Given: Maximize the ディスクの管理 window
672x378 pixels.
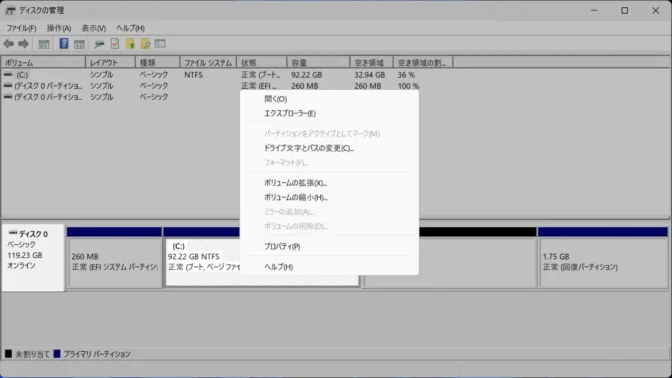Looking at the screenshot, I should 625,10.
